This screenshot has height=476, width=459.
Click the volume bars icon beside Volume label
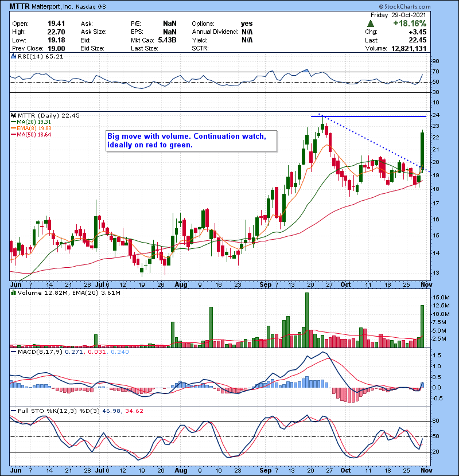point(13,292)
